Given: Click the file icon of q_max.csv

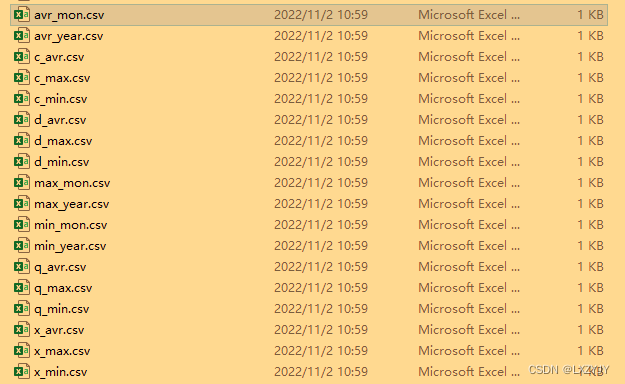Looking at the screenshot, I should (22, 288).
